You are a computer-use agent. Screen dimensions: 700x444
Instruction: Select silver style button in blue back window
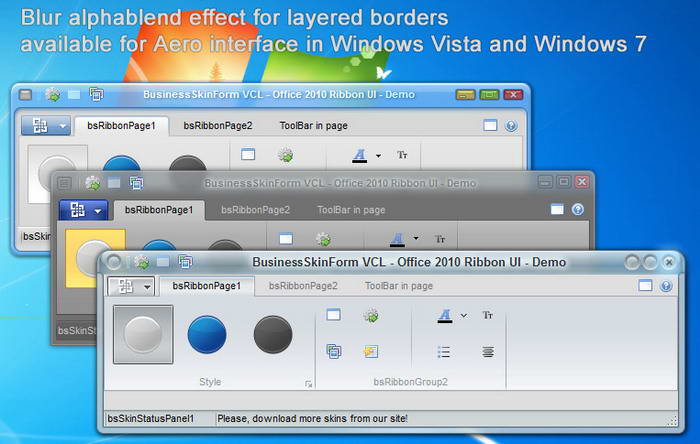point(58,174)
